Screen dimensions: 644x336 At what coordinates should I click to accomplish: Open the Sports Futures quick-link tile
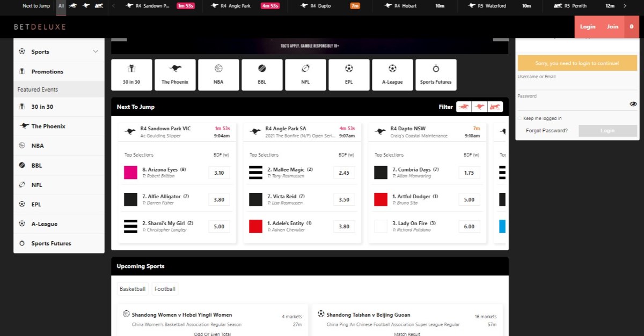(x=436, y=74)
